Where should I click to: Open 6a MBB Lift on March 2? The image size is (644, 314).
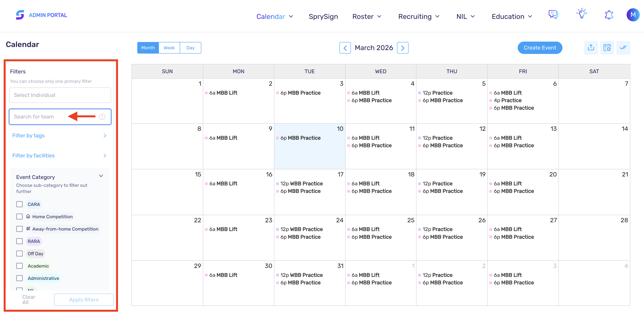coord(221,93)
